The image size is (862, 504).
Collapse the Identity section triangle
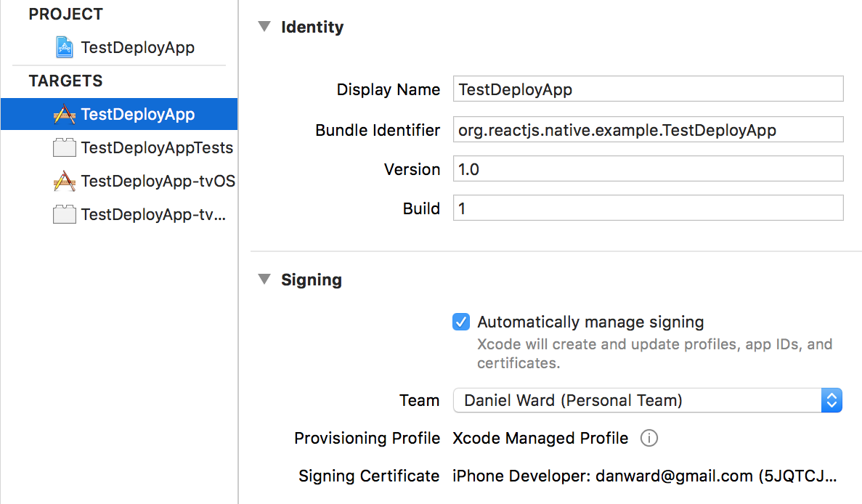tap(263, 27)
